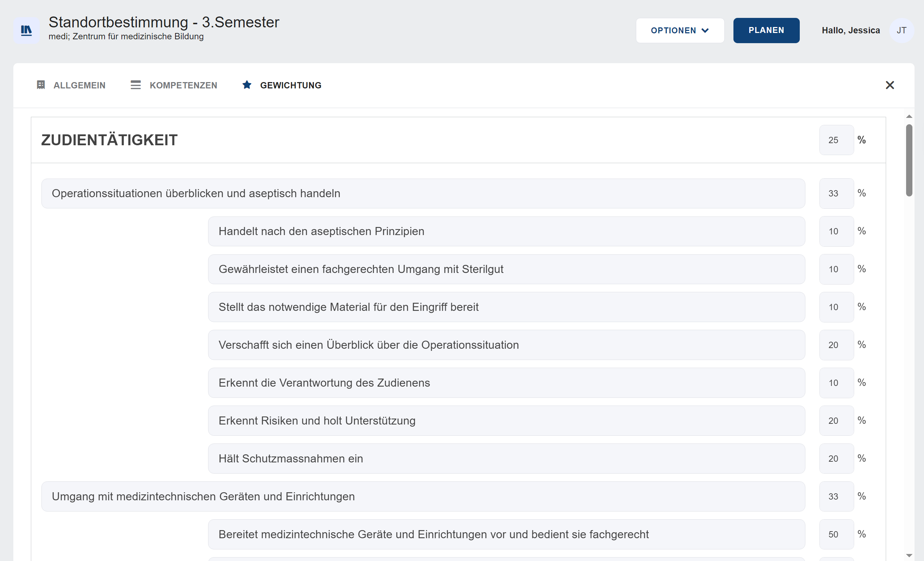Click the Hallo, Jessica greeting
Screen dimensions: 924x561
click(851, 31)
